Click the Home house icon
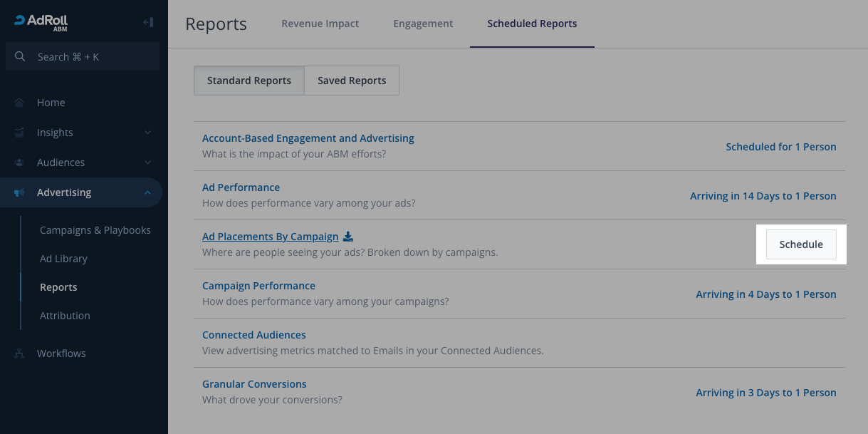This screenshot has height=434, width=868. [x=19, y=103]
